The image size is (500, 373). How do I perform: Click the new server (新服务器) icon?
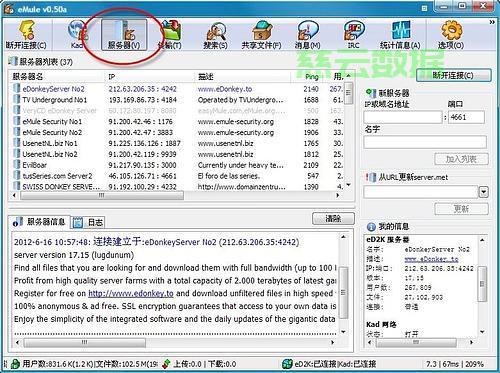point(370,93)
